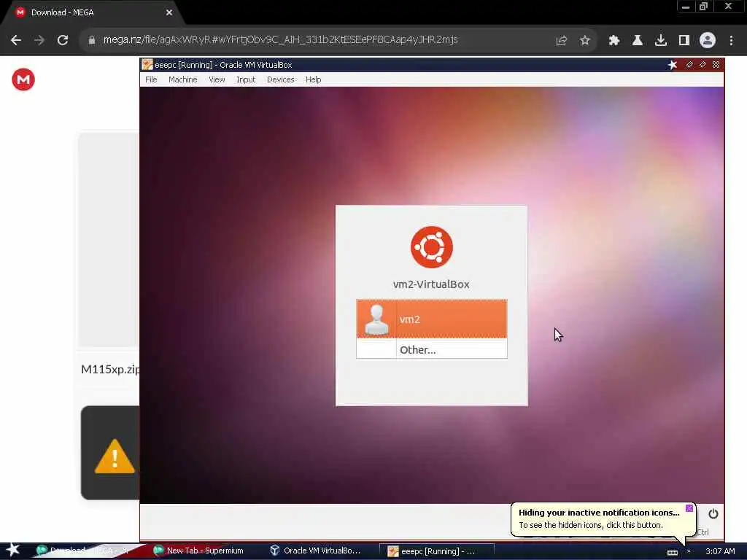The width and height of the screenshot is (747, 560).
Task: Click the power icon in VM status bar
Action: [713, 514]
